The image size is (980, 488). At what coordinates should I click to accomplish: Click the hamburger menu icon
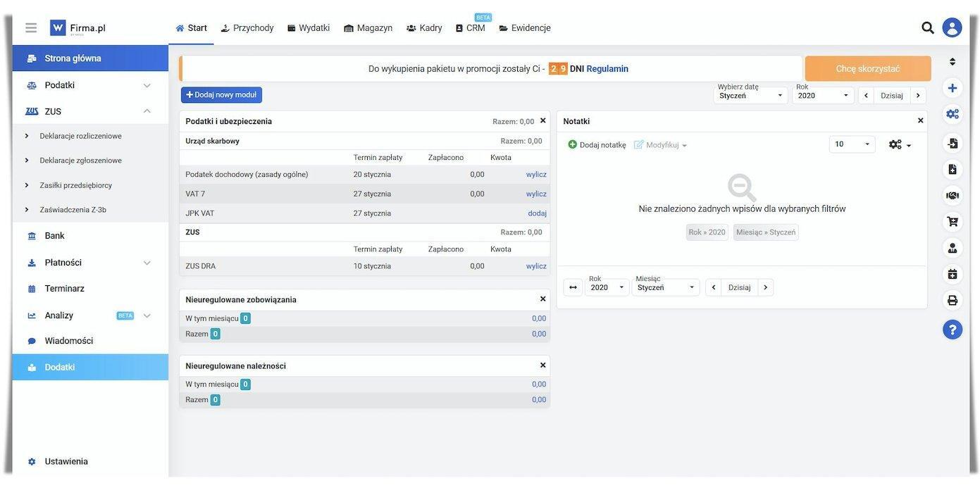tap(31, 28)
